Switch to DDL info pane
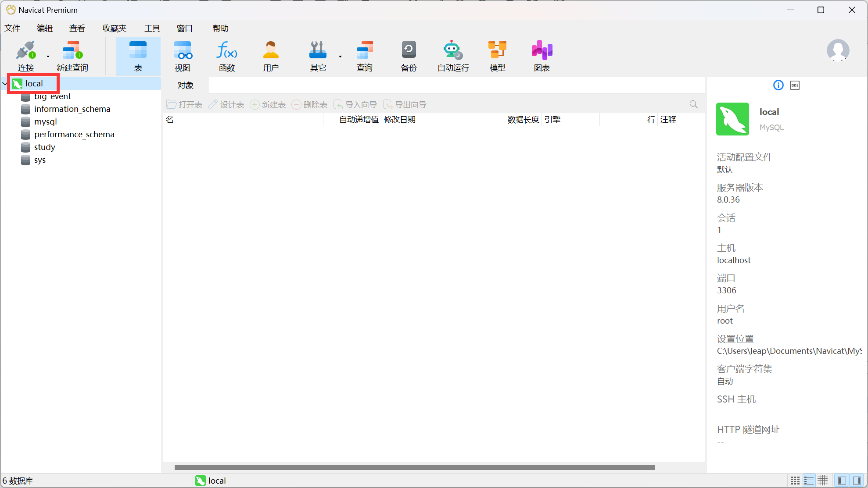This screenshot has width=868, height=488. 795,85
